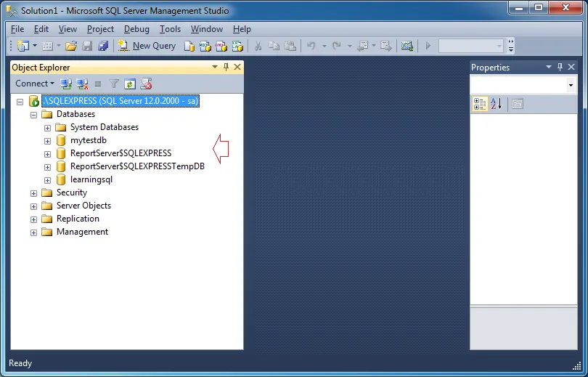Click the Database Engine Query icon
The height and width of the screenshot is (377, 588).
[189, 46]
